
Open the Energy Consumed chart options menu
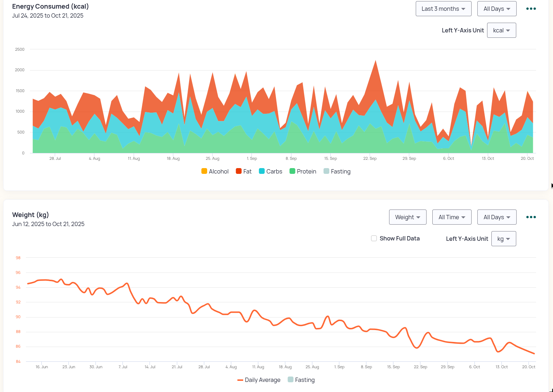tap(531, 9)
